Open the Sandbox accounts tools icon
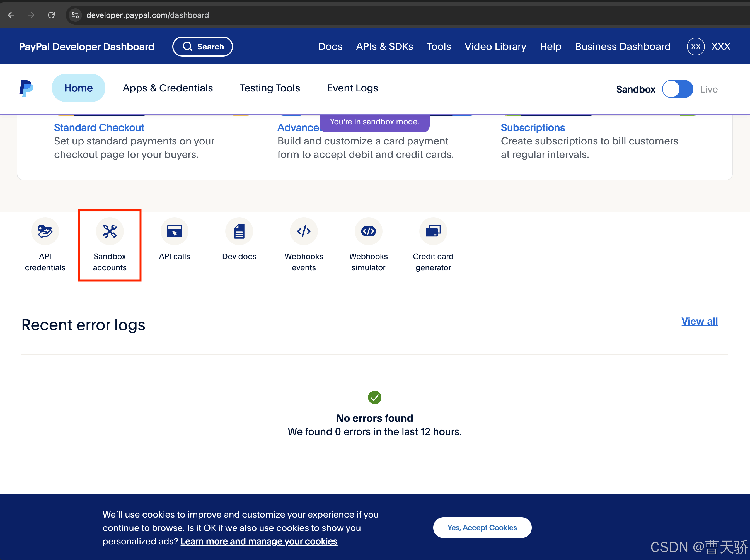Image resolution: width=750 pixels, height=560 pixels. tap(110, 231)
